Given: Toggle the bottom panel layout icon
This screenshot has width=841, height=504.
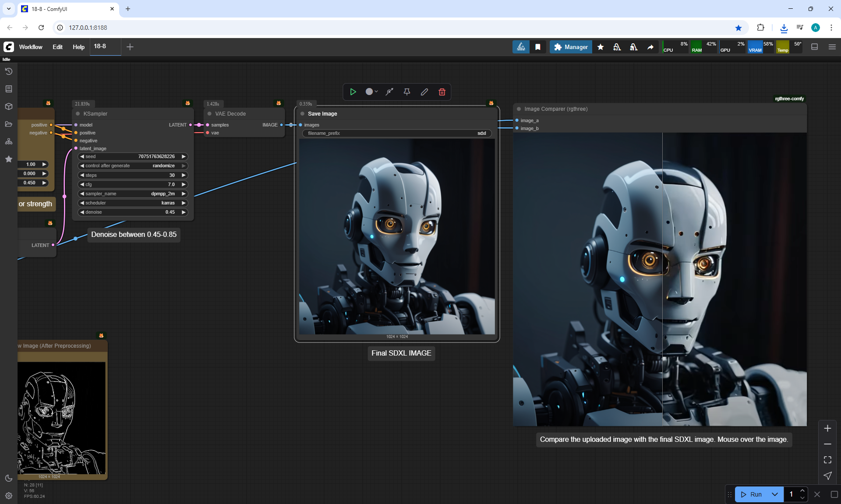Looking at the screenshot, I should click(814, 47).
